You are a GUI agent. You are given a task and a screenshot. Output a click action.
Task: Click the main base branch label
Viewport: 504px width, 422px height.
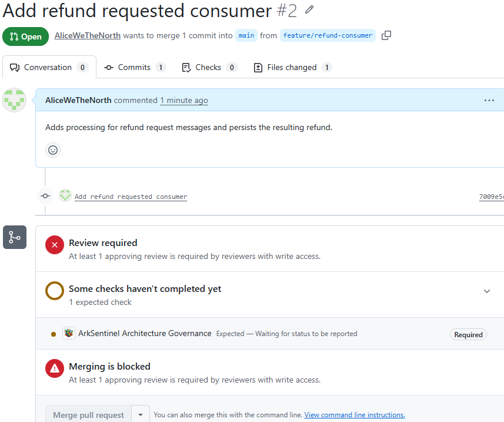point(246,35)
